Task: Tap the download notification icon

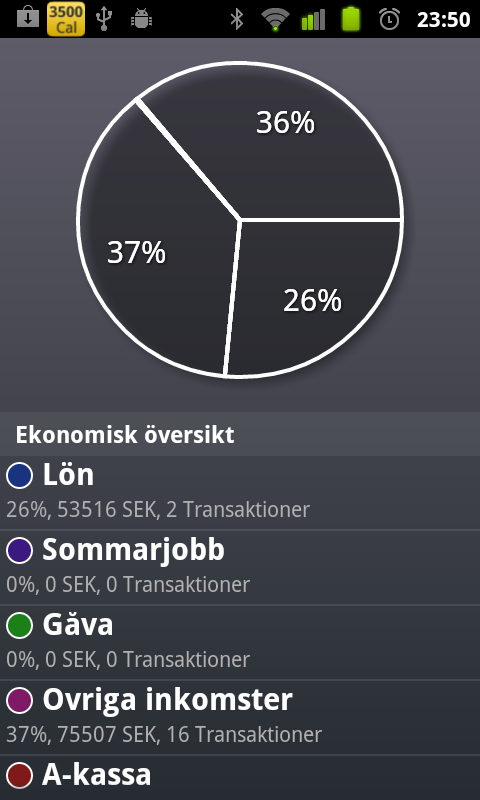Action: [x=28, y=18]
